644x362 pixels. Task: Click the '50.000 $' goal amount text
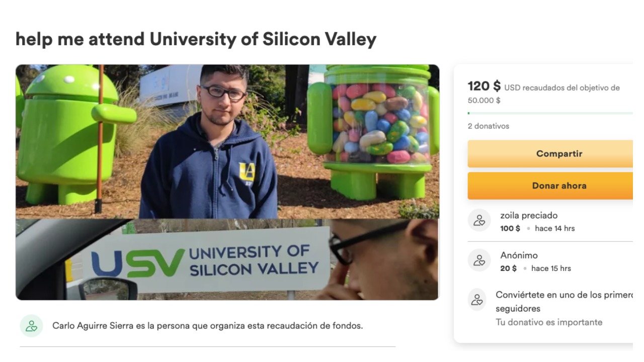tap(484, 100)
